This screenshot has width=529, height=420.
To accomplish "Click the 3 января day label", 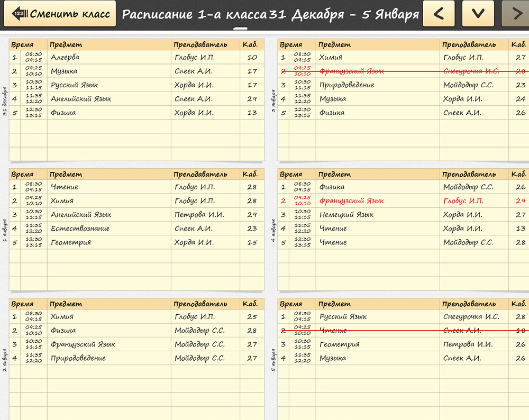I will click(x=273, y=101).
